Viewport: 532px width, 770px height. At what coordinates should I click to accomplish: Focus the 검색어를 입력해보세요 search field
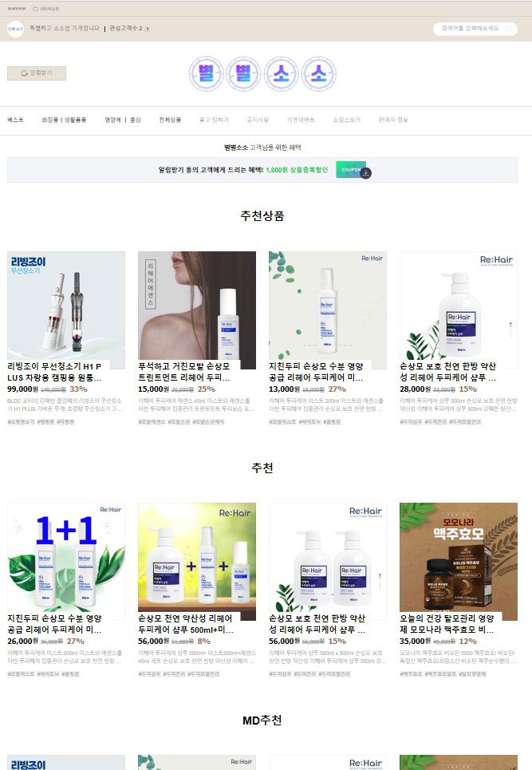click(470, 29)
